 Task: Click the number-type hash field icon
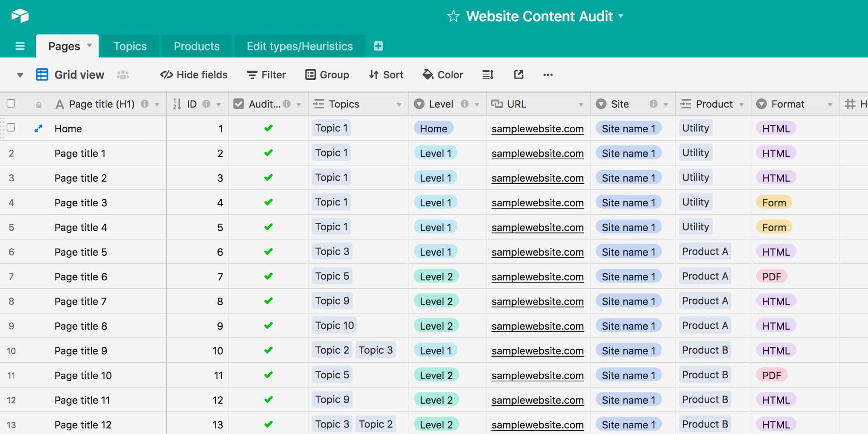(x=850, y=104)
